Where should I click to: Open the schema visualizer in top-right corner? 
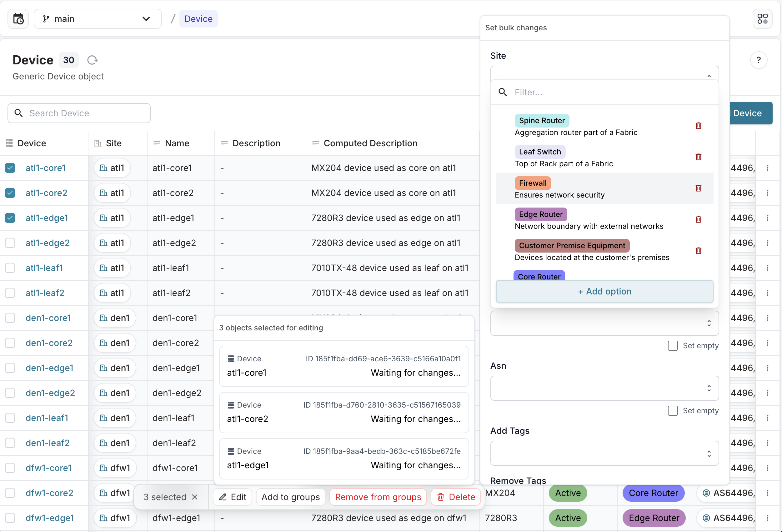point(763,18)
